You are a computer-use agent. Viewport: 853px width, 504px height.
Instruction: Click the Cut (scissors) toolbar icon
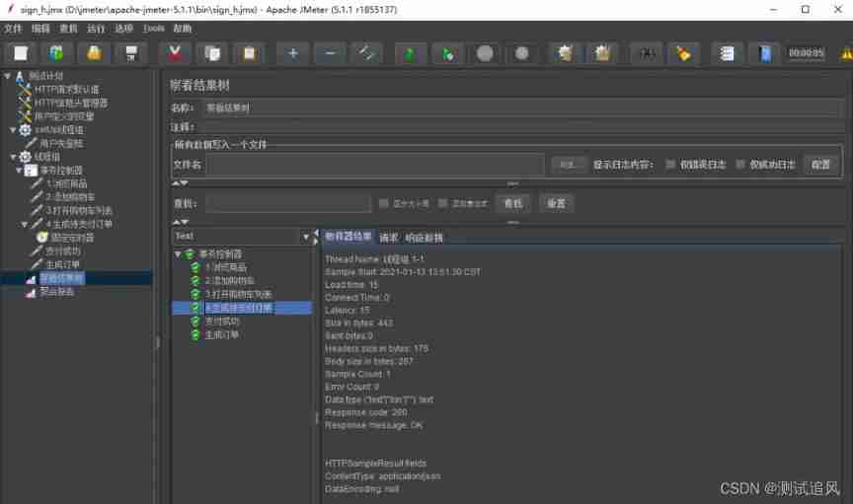pos(174,53)
